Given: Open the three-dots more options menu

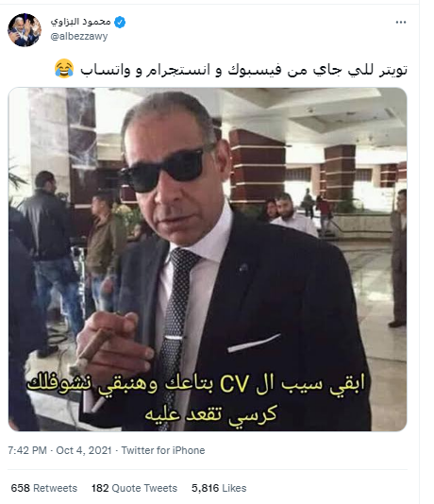Looking at the screenshot, I should [401, 22].
